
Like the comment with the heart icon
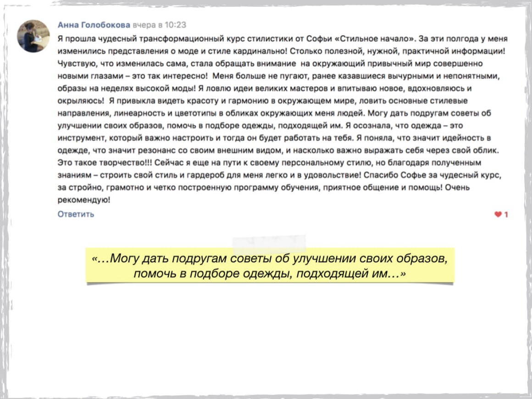[498, 214]
